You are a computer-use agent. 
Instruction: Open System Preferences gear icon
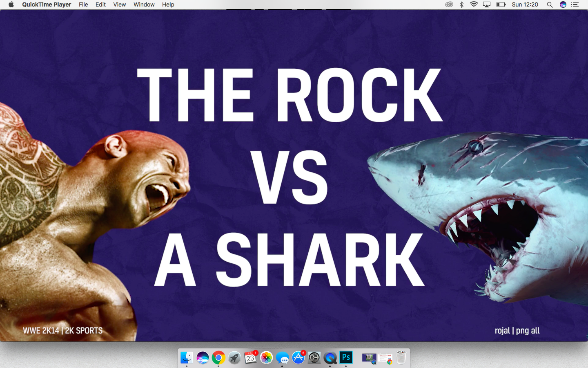coord(314,358)
